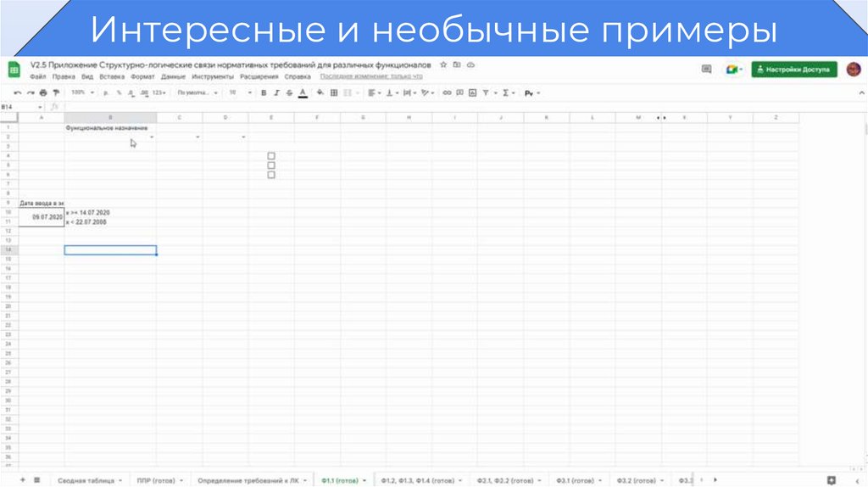Select column B header
The width and height of the screenshot is (868, 487).
point(110,117)
